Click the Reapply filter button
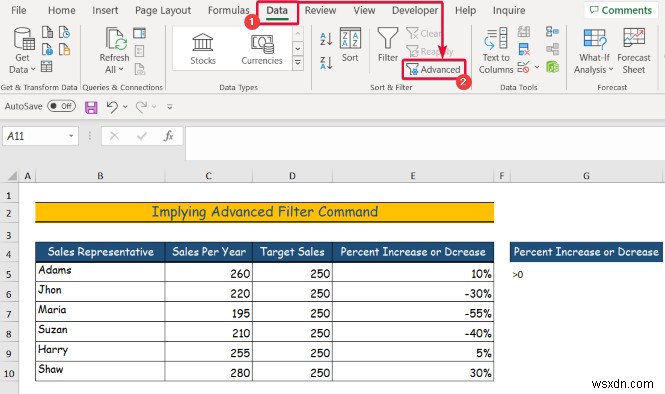The width and height of the screenshot is (665, 394). 429,51
